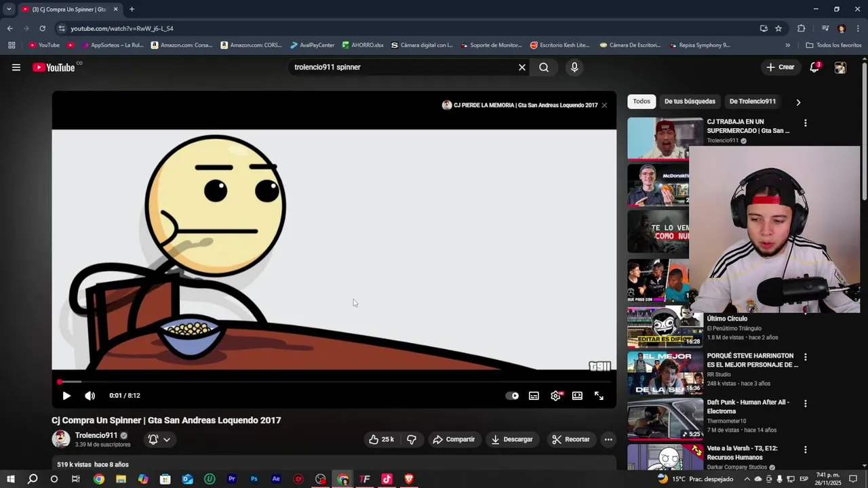The image size is (868, 488).
Task: Click the address bar URL
Action: pyautogui.click(x=122, y=28)
